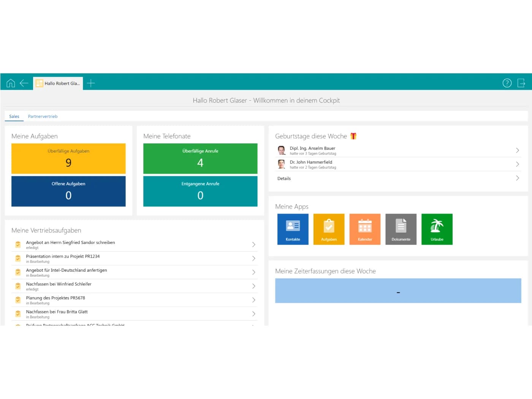Open the Dokumente app tile
This screenshot has height=399, width=532.
[401, 229]
